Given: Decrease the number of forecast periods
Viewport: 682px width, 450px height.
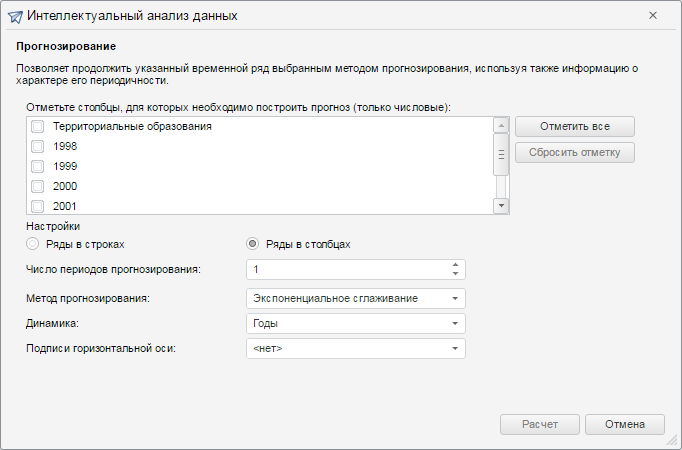Looking at the screenshot, I should click(x=455, y=274).
